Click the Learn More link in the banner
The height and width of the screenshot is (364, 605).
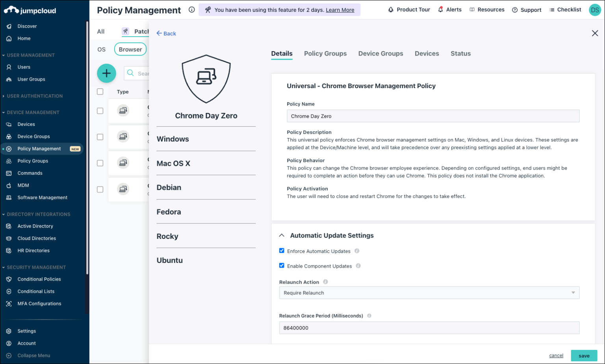click(340, 10)
